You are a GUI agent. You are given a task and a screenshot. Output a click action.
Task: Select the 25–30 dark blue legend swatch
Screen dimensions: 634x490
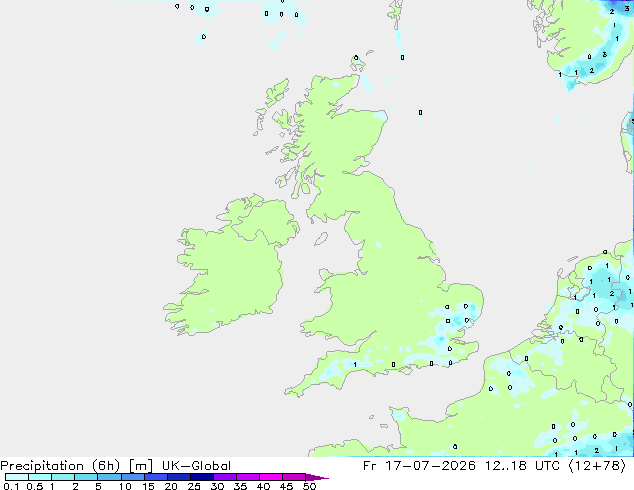click(x=202, y=477)
